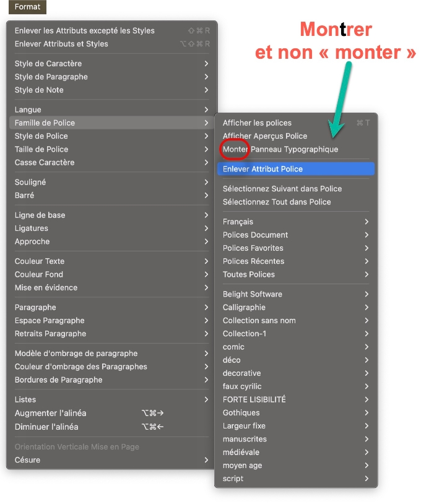Screen dimensions: 421x504
Task: Open Retraits Paragraphe submenu
Action: [x=112, y=334]
